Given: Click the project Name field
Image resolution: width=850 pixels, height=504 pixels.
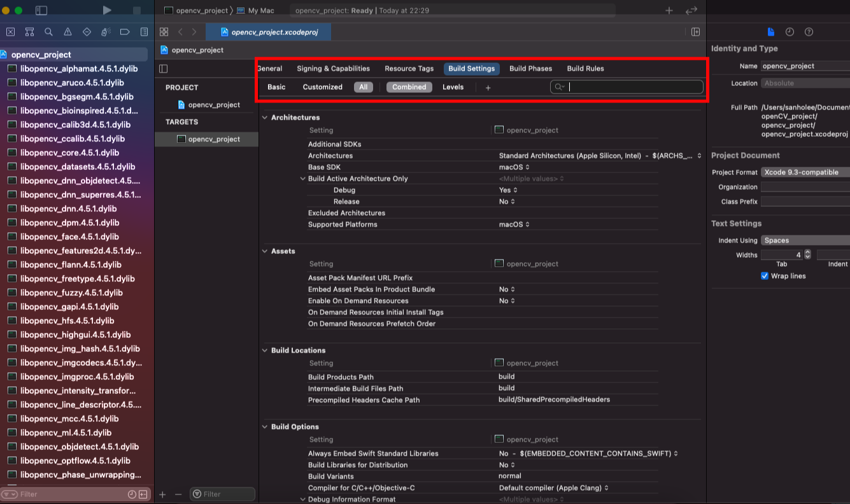Looking at the screenshot, I should (x=805, y=66).
